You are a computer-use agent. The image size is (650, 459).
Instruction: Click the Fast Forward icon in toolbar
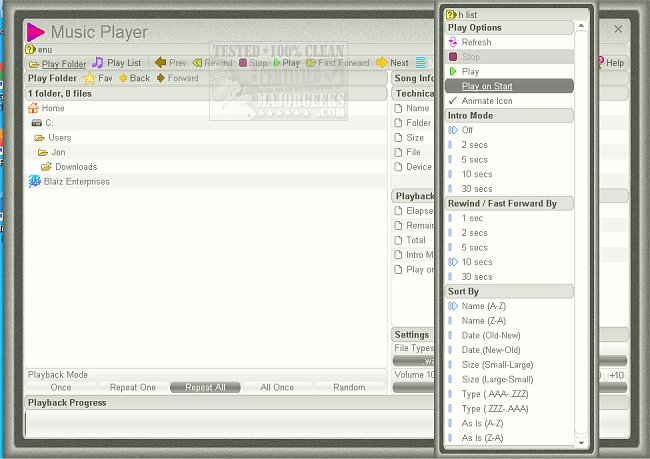(x=311, y=63)
